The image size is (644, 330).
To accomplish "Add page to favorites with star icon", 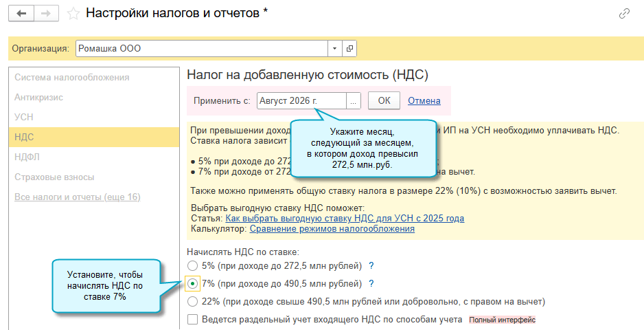I will (73, 14).
